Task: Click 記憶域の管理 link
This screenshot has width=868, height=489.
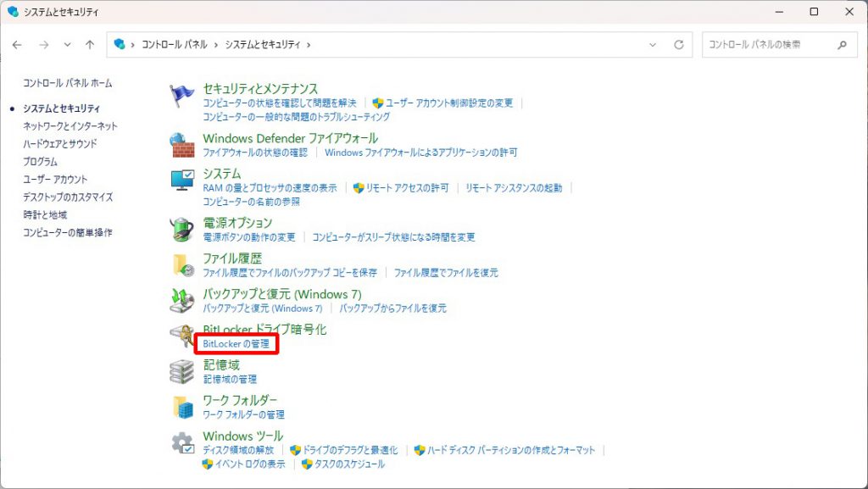Action: tap(230, 379)
